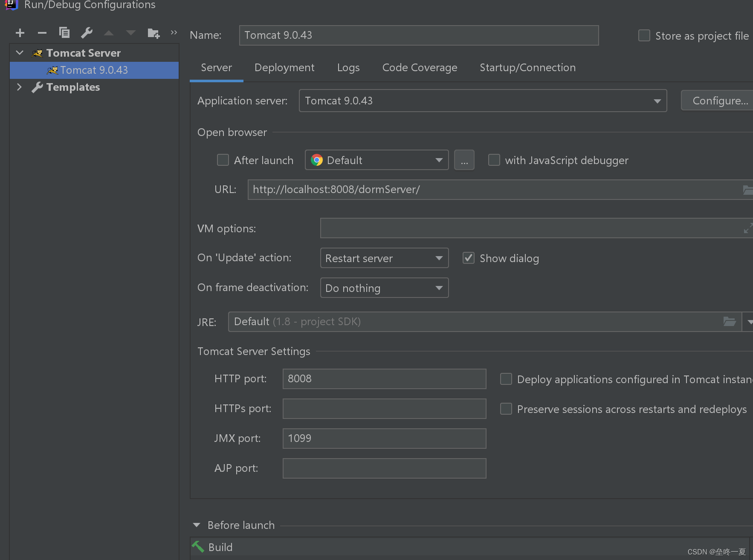The width and height of the screenshot is (753, 560).
Task: Enable Preserve sessions across restarts and redeploys
Action: (x=506, y=409)
